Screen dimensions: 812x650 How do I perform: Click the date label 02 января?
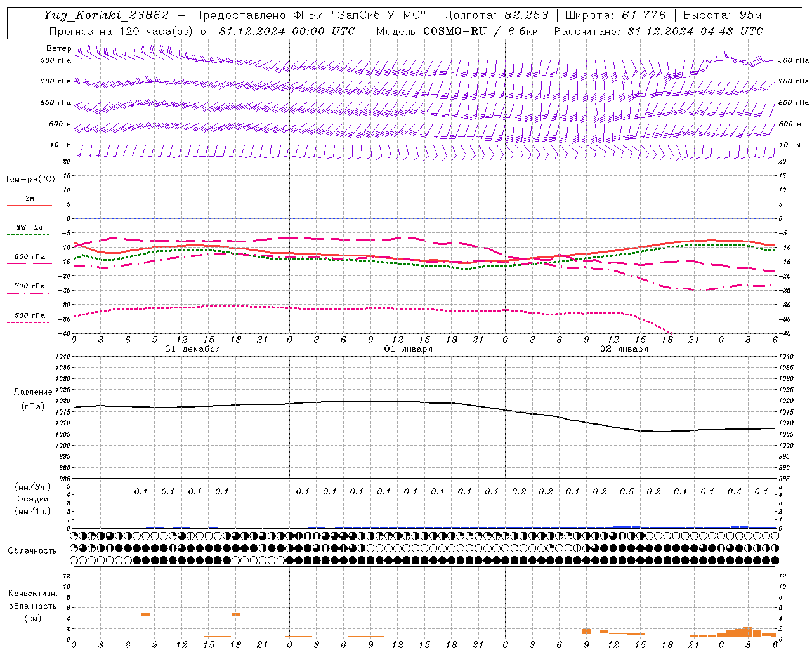624,349
